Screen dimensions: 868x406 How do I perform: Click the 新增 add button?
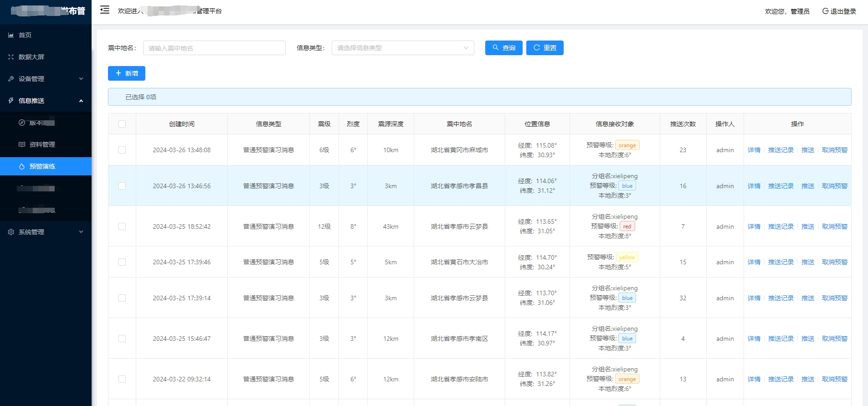127,73
